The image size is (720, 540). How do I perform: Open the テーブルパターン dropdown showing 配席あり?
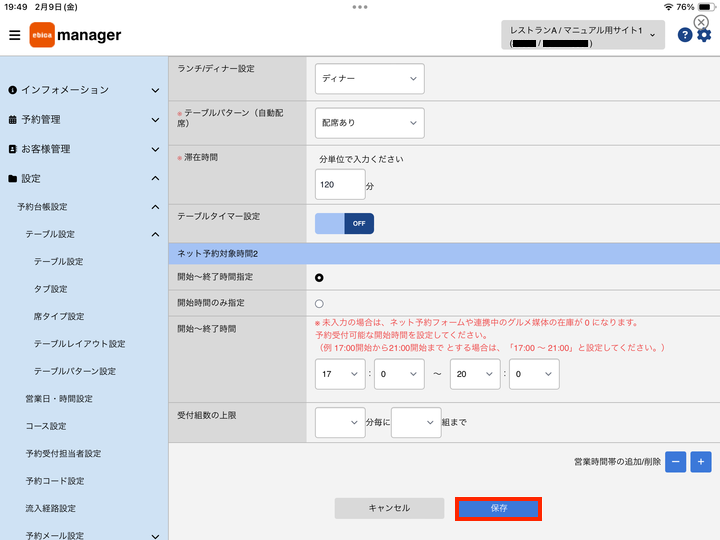(x=370, y=123)
